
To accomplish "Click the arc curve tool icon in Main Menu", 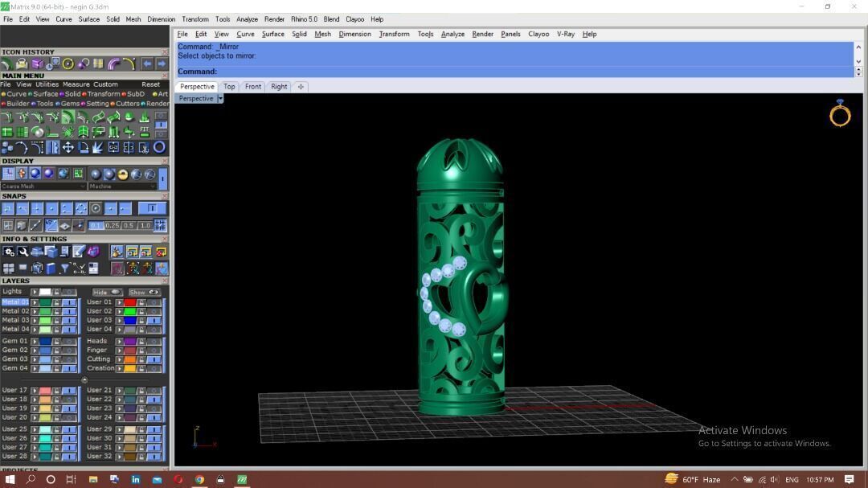I will (23, 147).
